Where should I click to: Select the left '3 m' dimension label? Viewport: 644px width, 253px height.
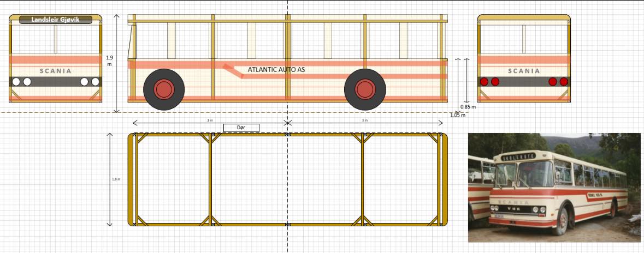click(210, 121)
